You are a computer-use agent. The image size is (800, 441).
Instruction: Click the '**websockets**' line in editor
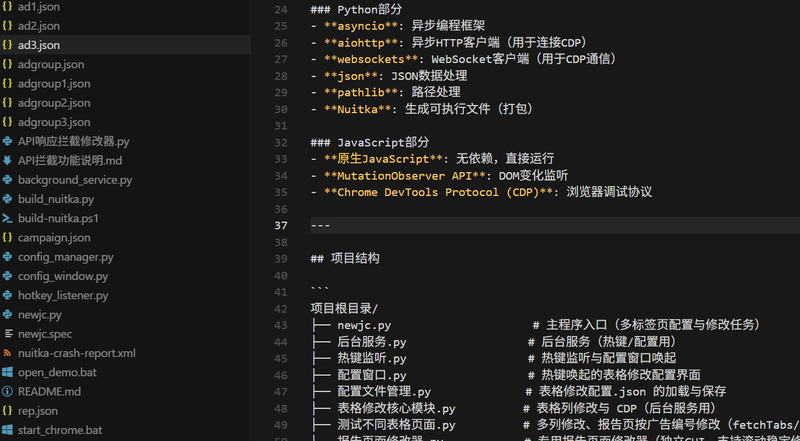tap(464, 59)
